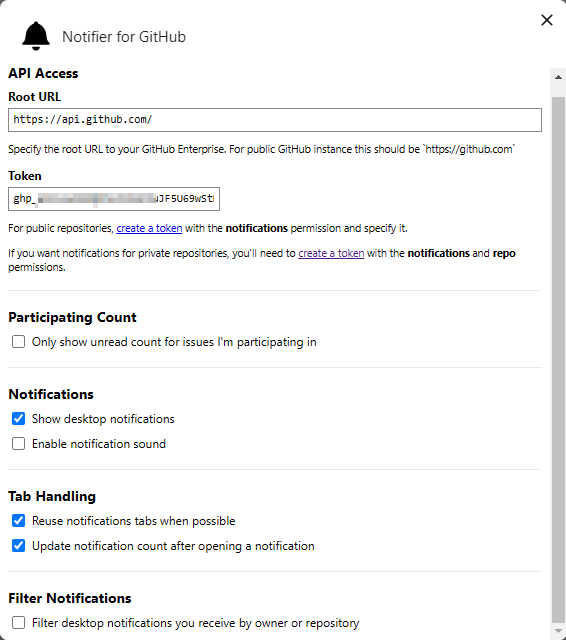
Task: Click the bell icon next to Notifier for GitHub
Action: point(36,36)
